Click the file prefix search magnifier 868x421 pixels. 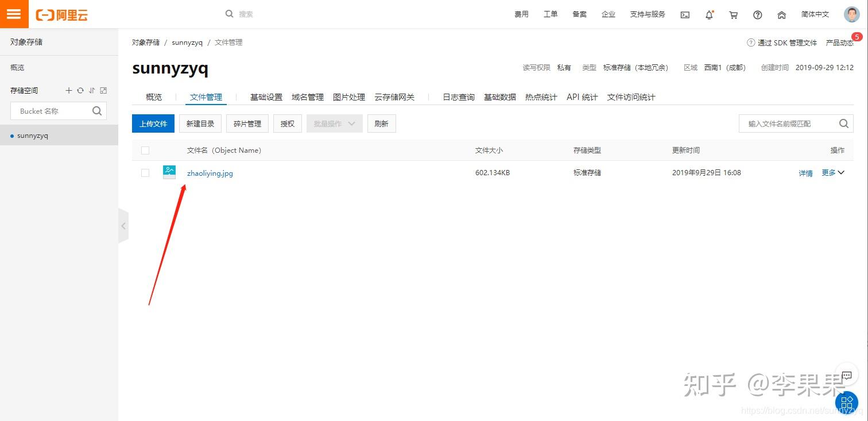(x=843, y=123)
